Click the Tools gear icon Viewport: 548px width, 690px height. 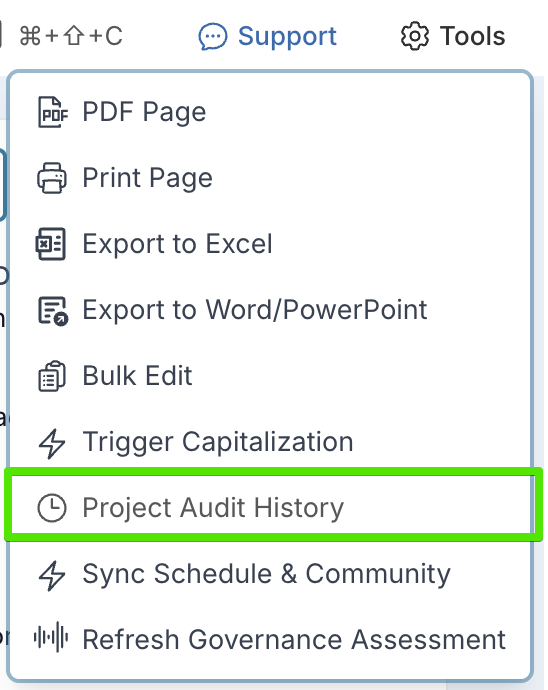pyautogui.click(x=414, y=36)
